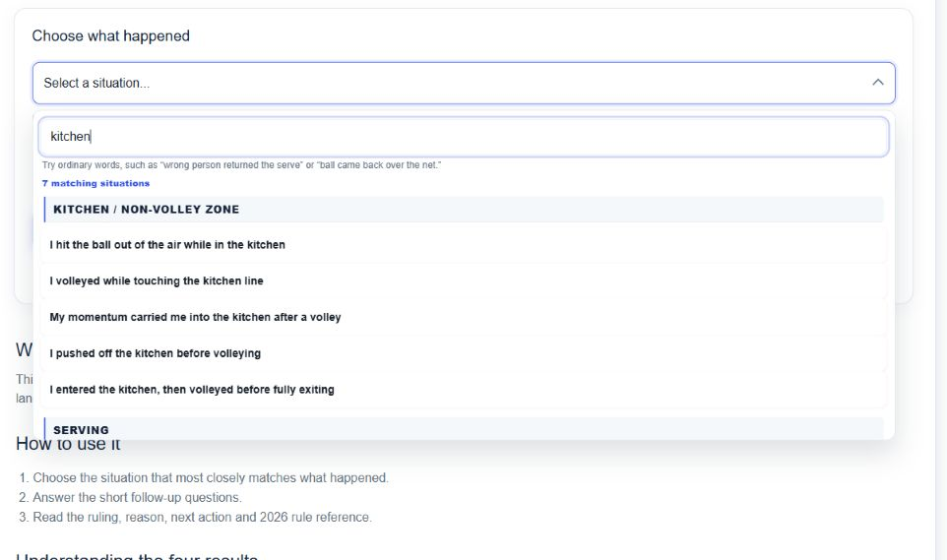The height and width of the screenshot is (560, 947).
Task: Click the "7 matching situations" count text
Action: (x=96, y=183)
